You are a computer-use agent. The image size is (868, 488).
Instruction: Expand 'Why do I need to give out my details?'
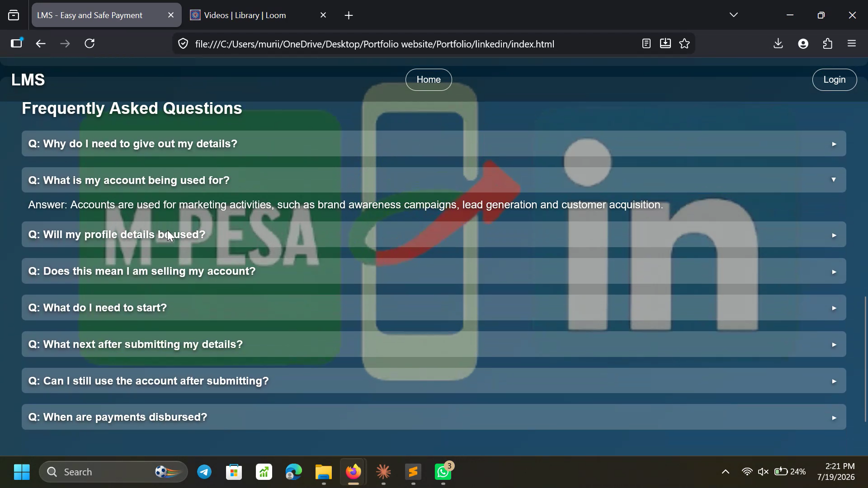[x=434, y=144]
